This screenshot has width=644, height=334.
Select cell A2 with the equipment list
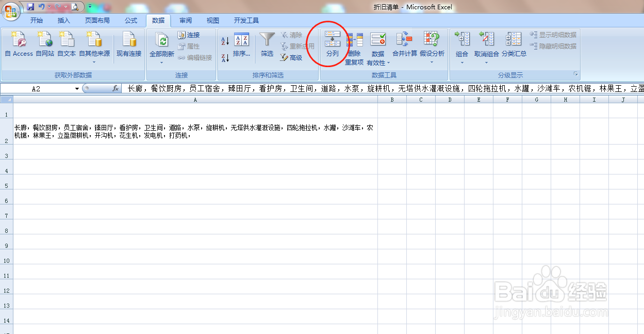(195, 131)
